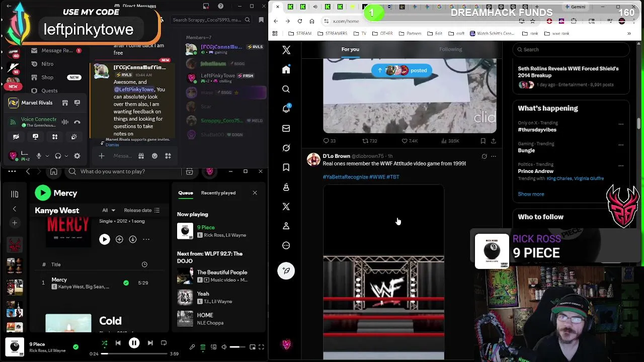Open Discord emoji picker
Viewport: 644px width, 362px height.
154,156
